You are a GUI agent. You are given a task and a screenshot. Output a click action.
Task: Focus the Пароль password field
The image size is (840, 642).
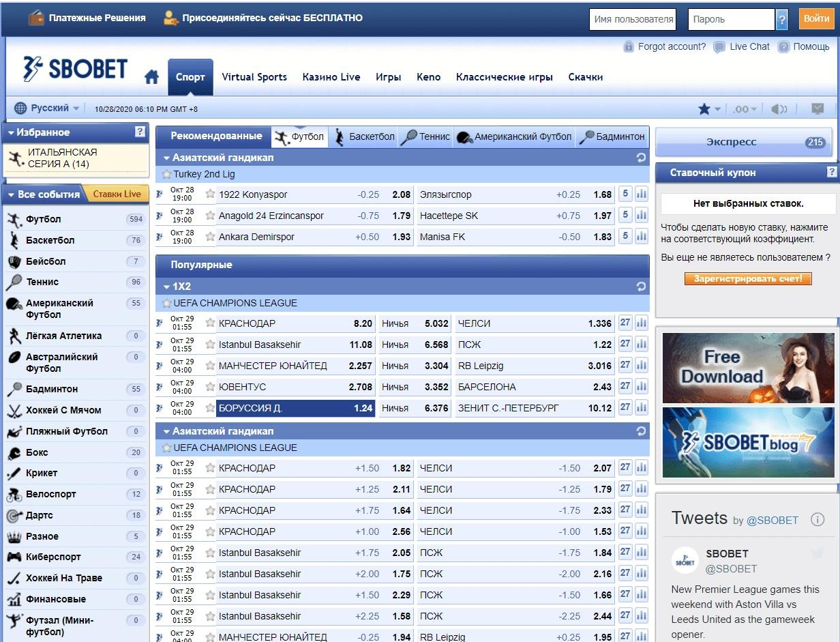pyautogui.click(x=732, y=19)
